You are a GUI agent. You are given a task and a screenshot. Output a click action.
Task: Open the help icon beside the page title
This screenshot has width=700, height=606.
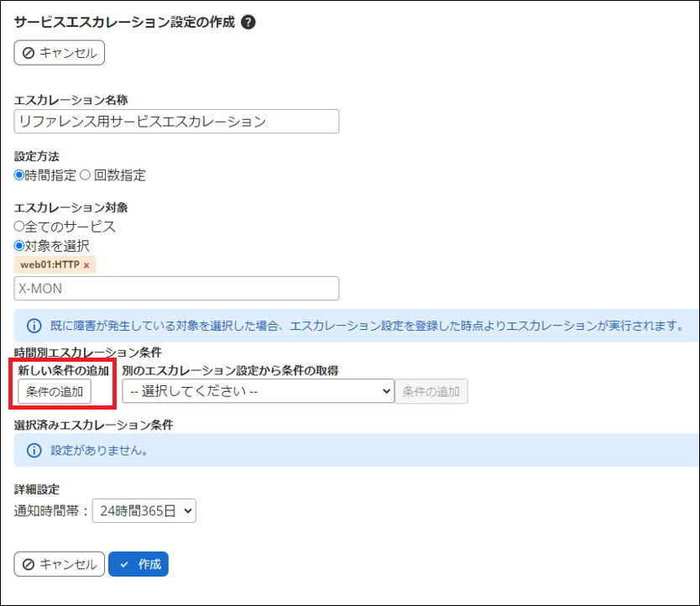click(x=247, y=24)
